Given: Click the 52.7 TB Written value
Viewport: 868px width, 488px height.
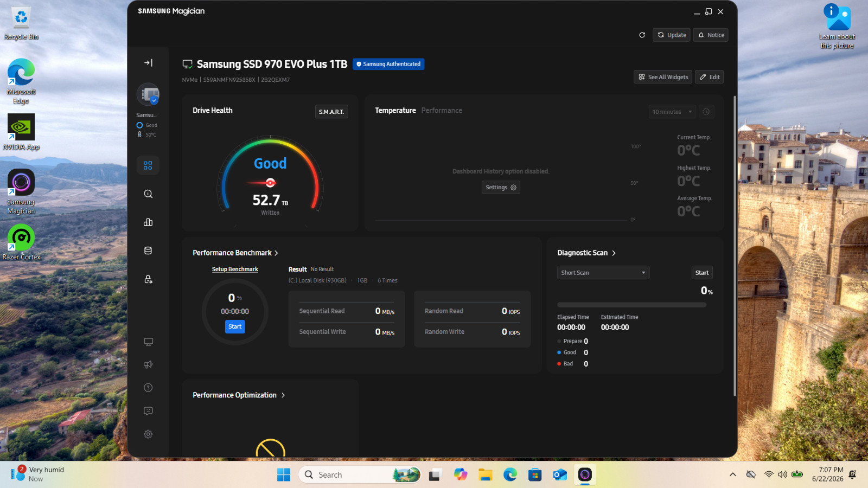Looking at the screenshot, I should 270,201.
